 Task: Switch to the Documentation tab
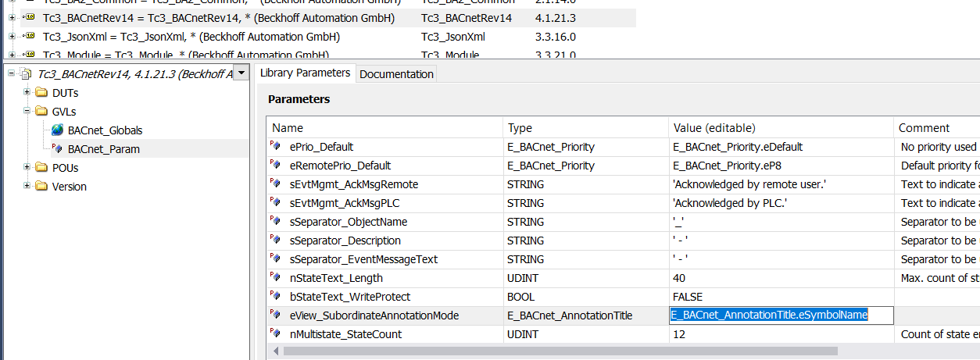pos(396,74)
